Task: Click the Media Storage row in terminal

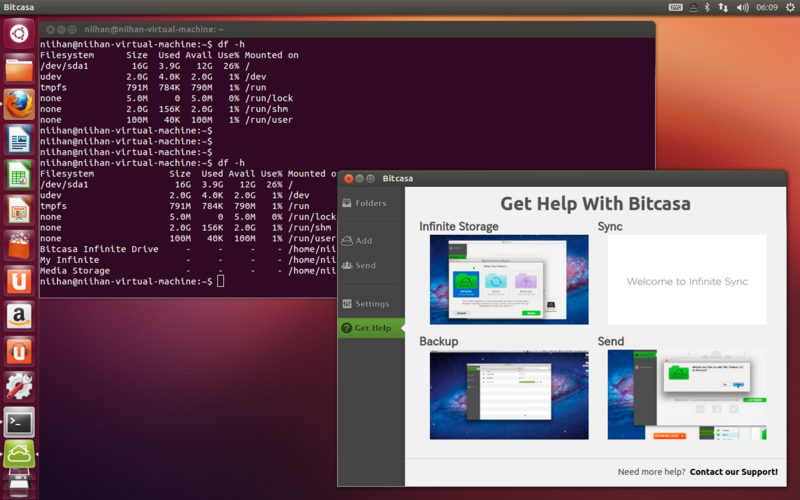Action: point(188,271)
